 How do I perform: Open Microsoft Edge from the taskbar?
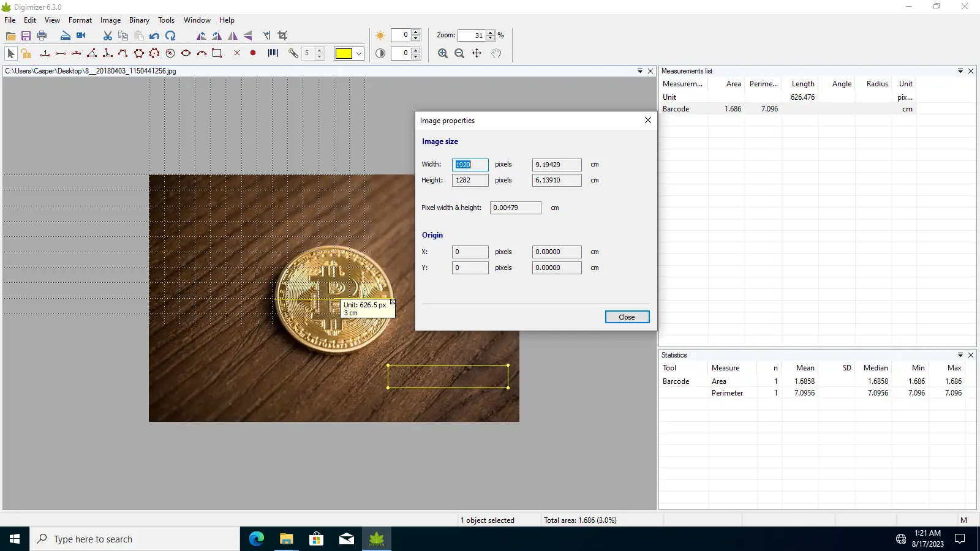[257, 539]
